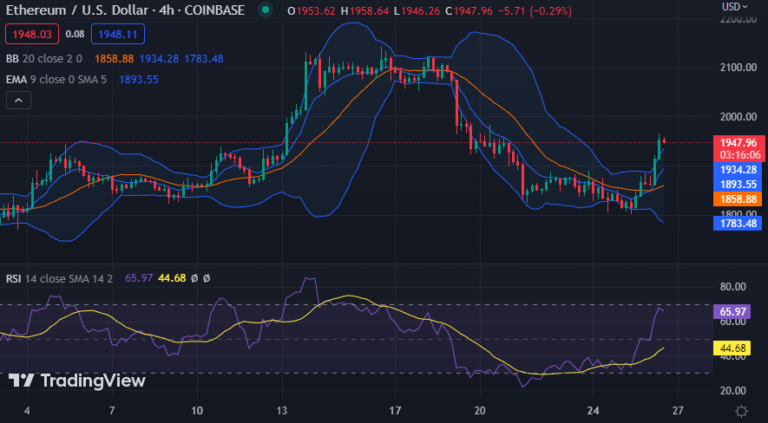
Task: Click the 1893.55 EMA price label on axis
Action: point(739,185)
